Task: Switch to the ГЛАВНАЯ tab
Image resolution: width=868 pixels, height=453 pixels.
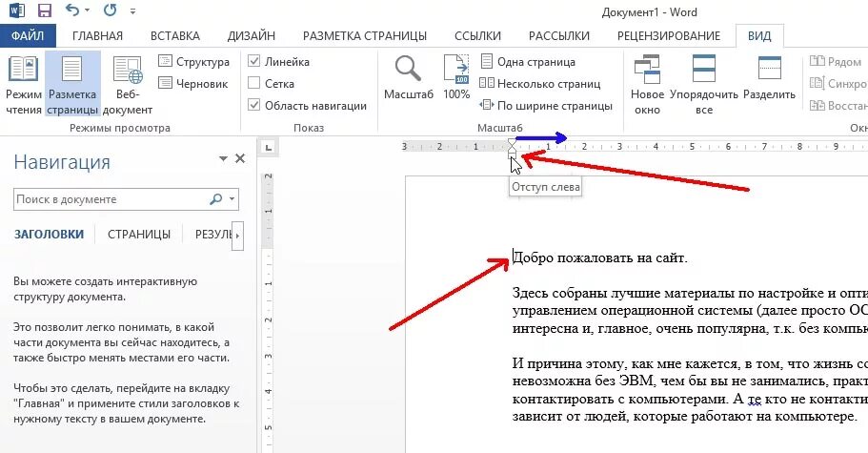Action: pyautogui.click(x=97, y=36)
